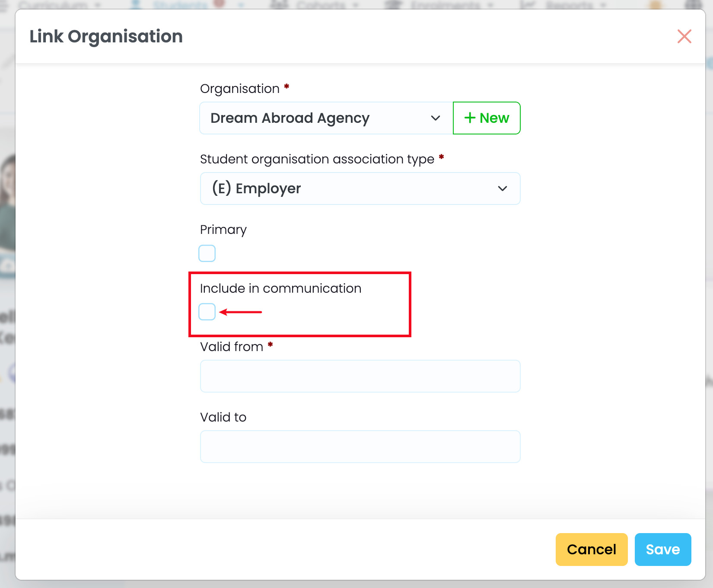
Task: Click the Enrolments graduation cap icon
Action: tap(394, 4)
